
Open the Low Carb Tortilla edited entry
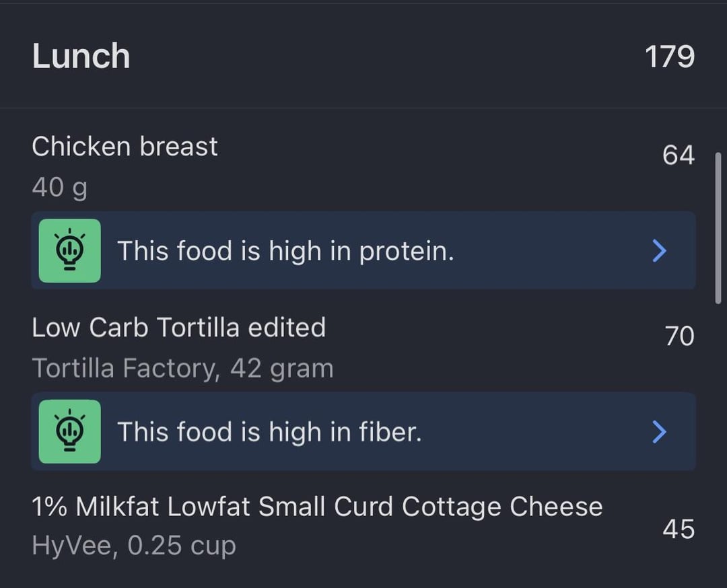[363, 348]
